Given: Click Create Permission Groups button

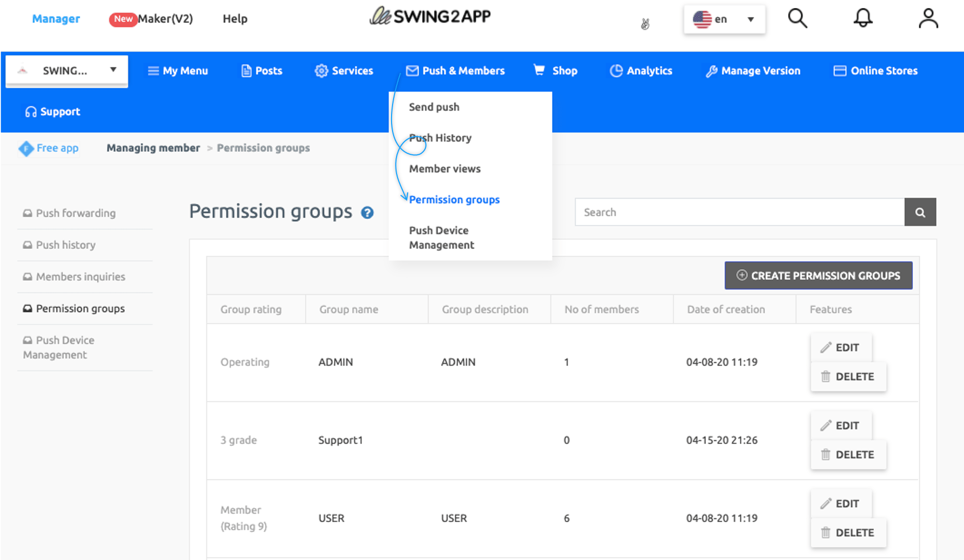Looking at the screenshot, I should (818, 275).
